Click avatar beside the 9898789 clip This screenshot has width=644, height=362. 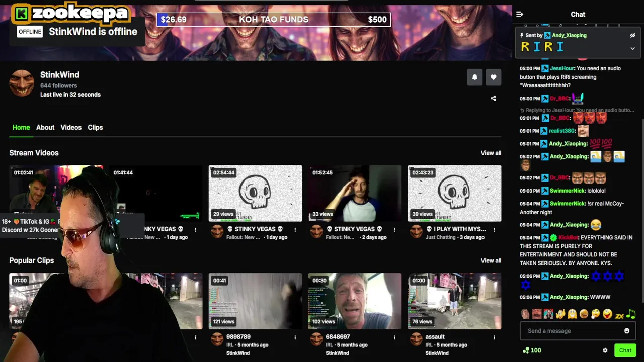click(217, 339)
